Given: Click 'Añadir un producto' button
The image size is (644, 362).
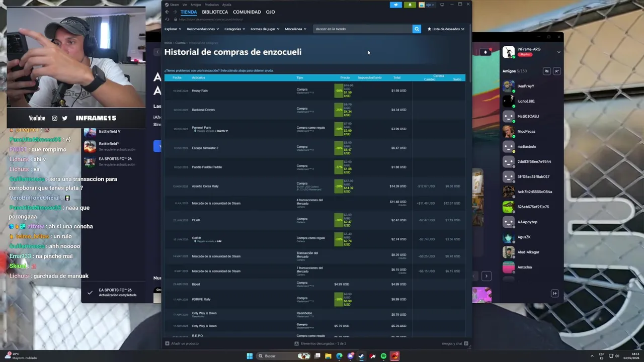Looking at the screenshot, I should [x=182, y=343].
